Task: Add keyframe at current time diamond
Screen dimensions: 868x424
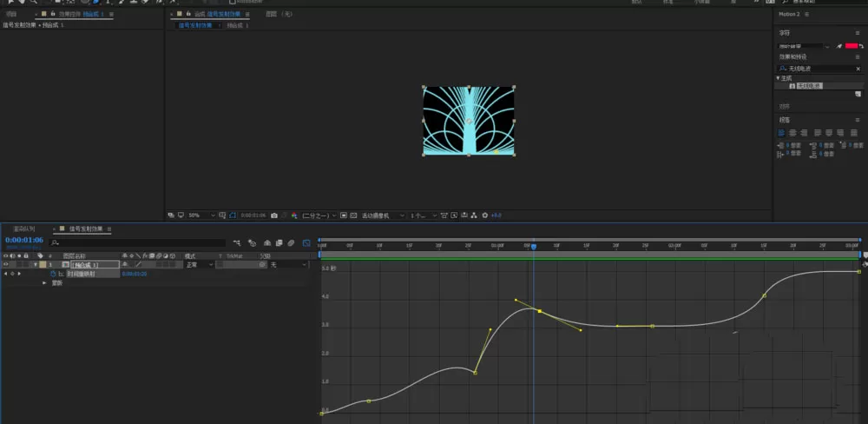Action: pos(12,274)
